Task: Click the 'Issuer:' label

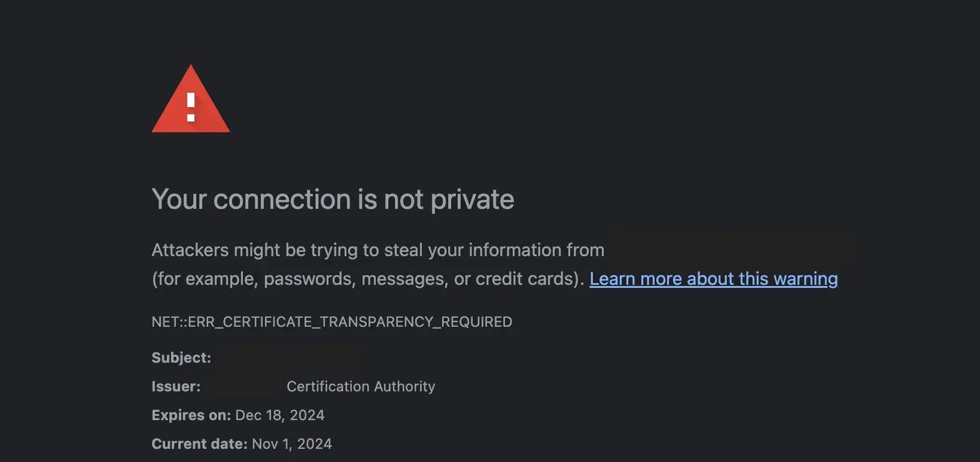Action: click(x=176, y=387)
